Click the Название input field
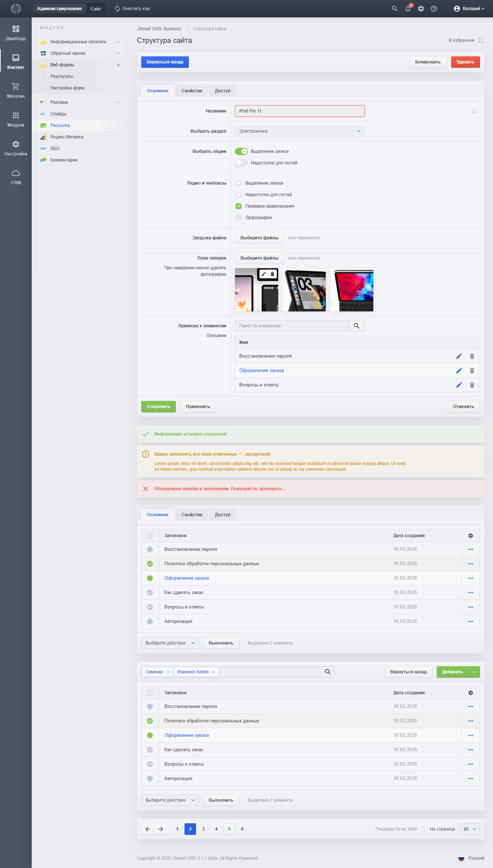 [299, 111]
